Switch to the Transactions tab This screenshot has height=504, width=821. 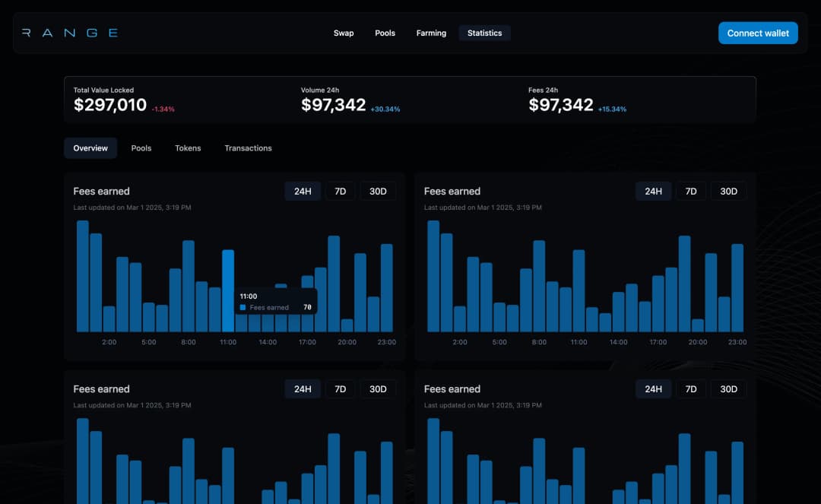click(248, 148)
